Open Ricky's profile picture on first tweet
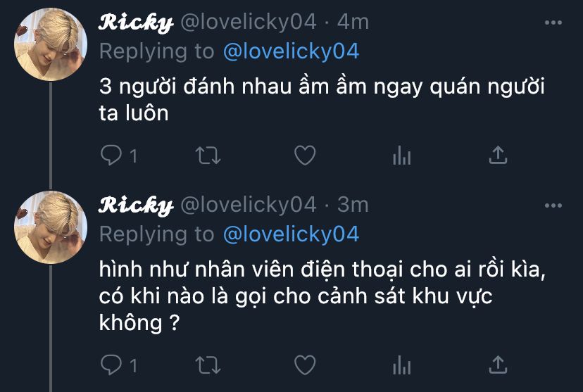Screen dimensions: 583x392 pos(51,44)
